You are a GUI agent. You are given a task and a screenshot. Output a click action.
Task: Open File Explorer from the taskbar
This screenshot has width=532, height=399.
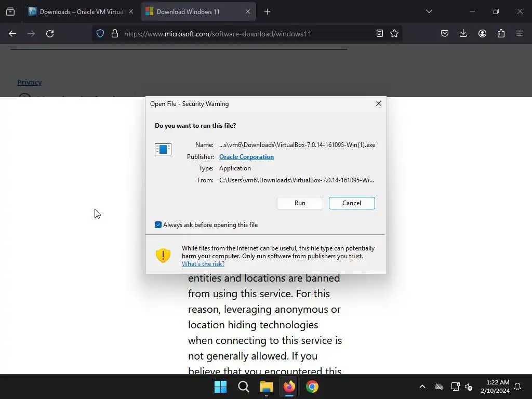(x=267, y=387)
